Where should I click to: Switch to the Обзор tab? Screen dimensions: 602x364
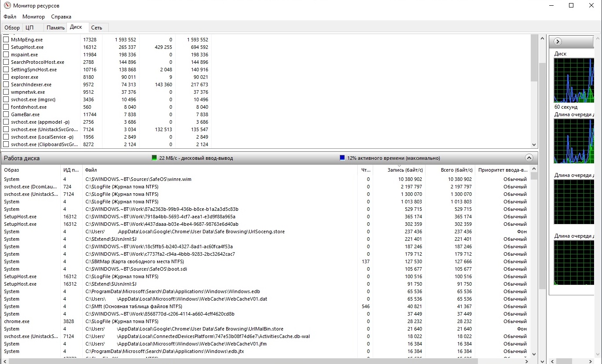coord(12,27)
